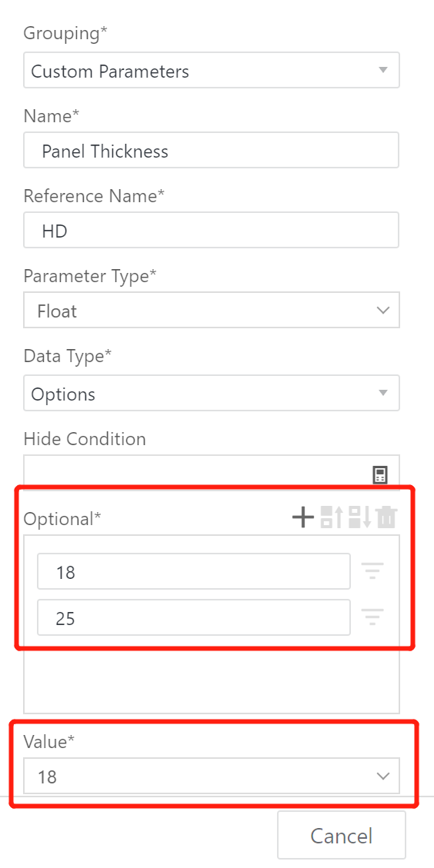
Task: Open the Data Type dropdown set to Options
Action: click(211, 393)
